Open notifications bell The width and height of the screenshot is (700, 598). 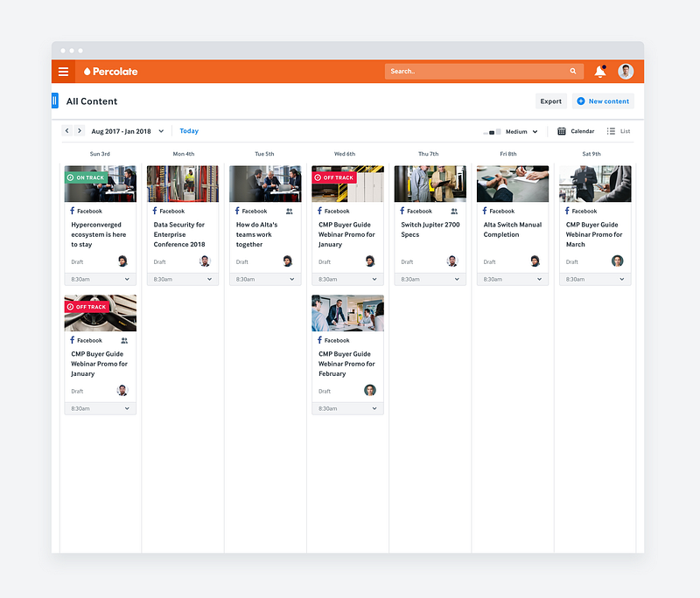(x=600, y=72)
